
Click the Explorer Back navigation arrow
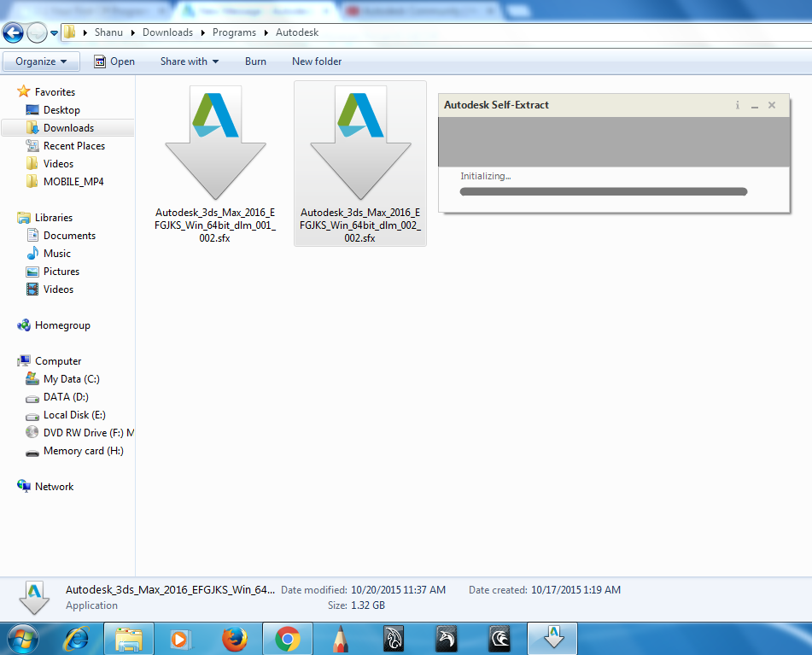pos(13,32)
